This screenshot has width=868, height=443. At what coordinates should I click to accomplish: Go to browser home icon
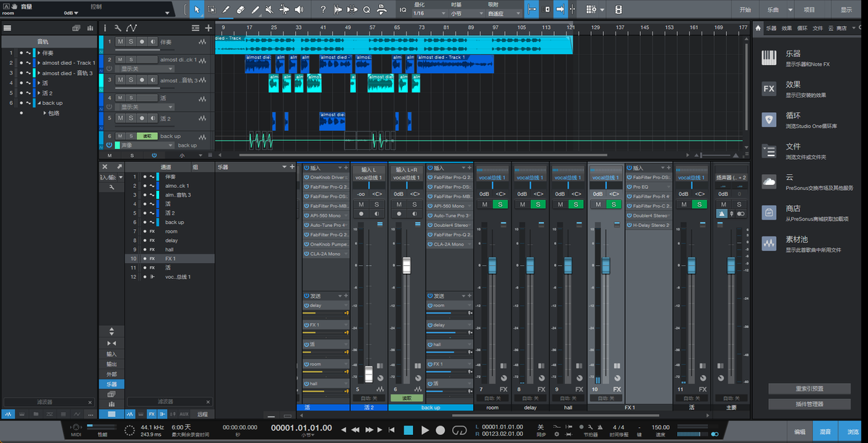[758, 28]
